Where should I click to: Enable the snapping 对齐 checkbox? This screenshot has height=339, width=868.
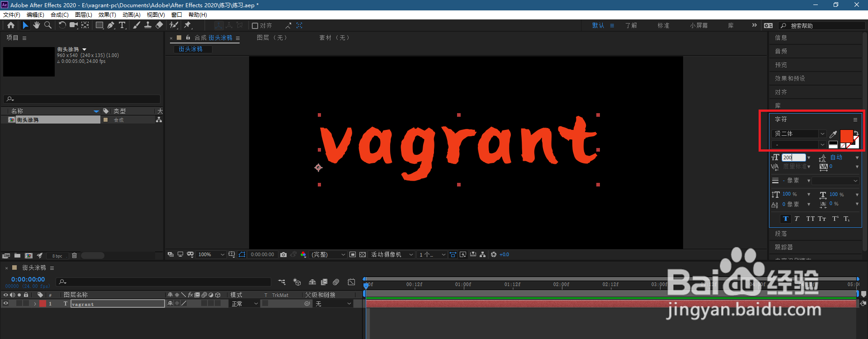(255, 26)
